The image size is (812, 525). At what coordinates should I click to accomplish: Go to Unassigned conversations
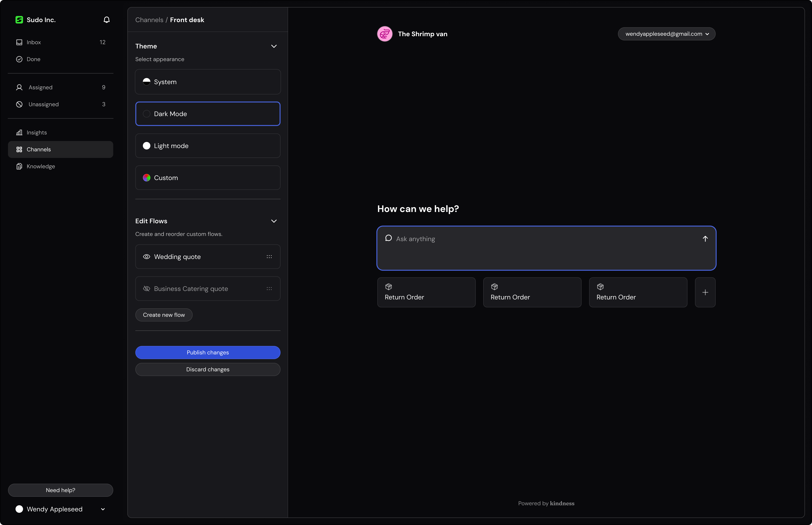coord(61,104)
